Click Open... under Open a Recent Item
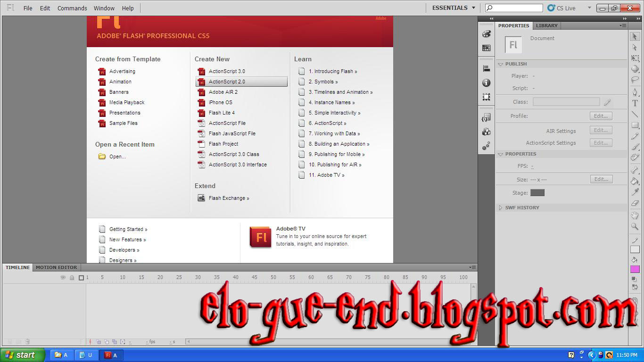Viewport: 644px width, 362px height. [x=117, y=156]
